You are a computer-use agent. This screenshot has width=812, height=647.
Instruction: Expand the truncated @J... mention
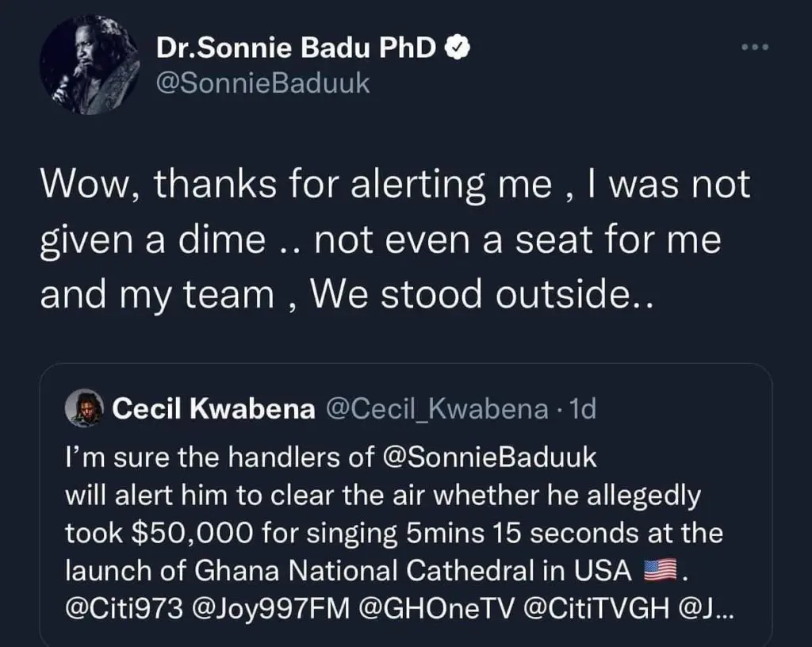pyautogui.click(x=705, y=608)
